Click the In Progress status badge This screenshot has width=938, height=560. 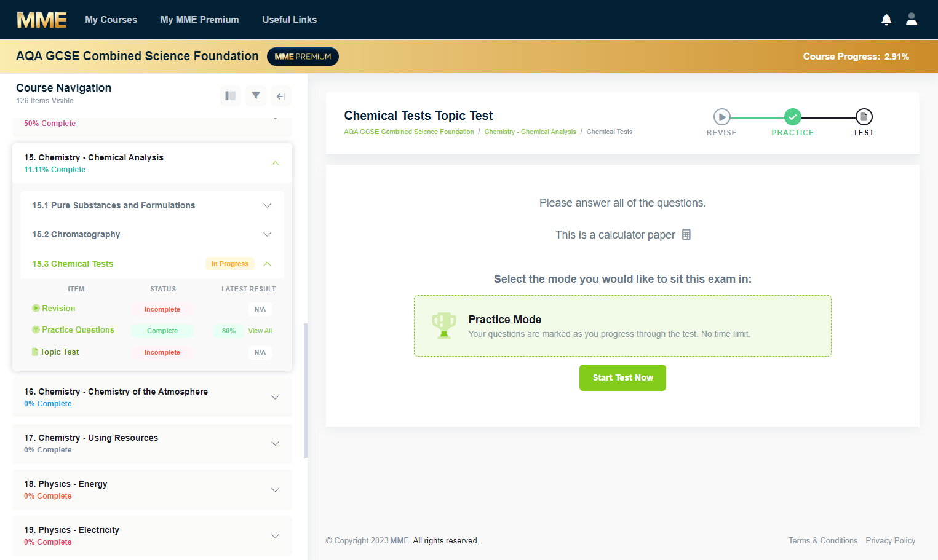(230, 264)
